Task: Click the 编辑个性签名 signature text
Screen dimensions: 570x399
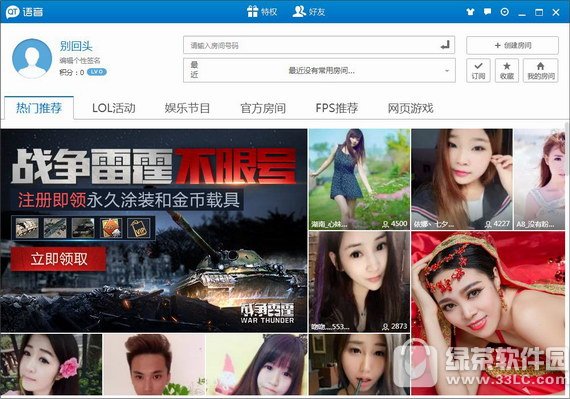Action: click(80, 60)
